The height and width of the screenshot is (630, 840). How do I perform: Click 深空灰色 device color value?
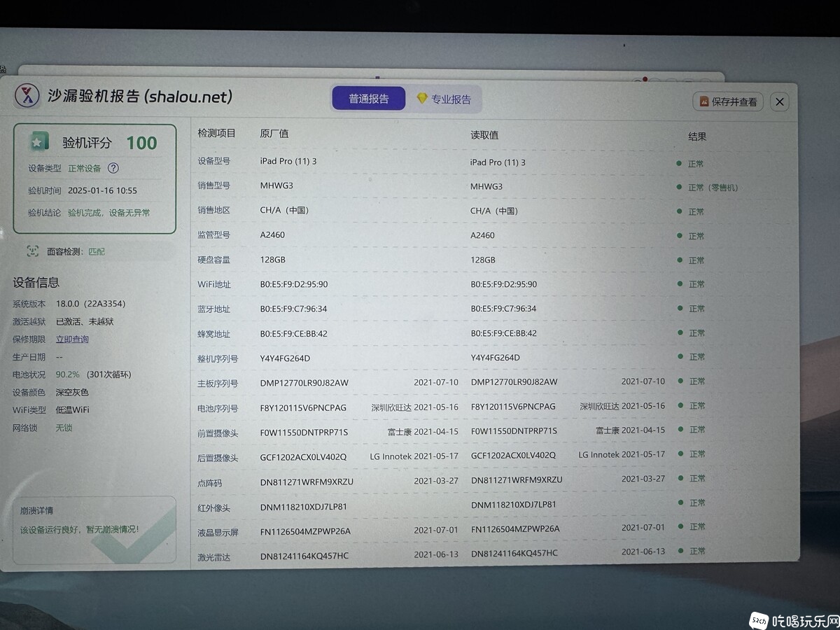click(x=72, y=392)
